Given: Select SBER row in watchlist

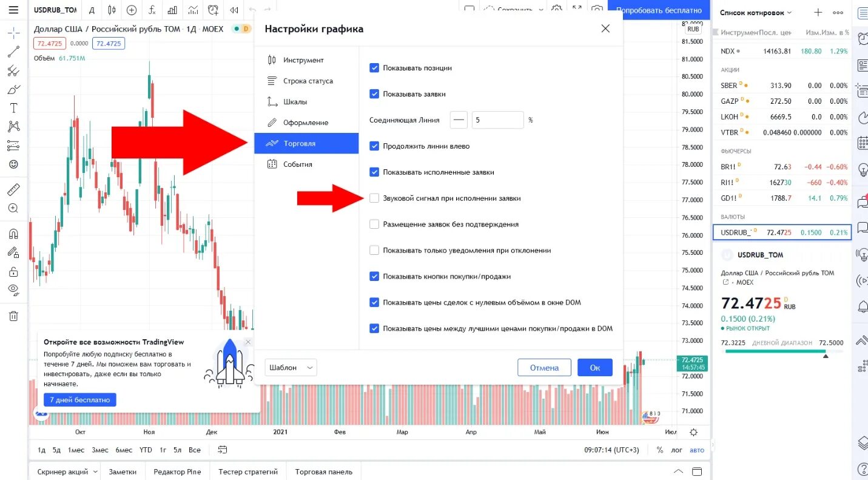Looking at the screenshot, I should pyautogui.click(x=782, y=86).
